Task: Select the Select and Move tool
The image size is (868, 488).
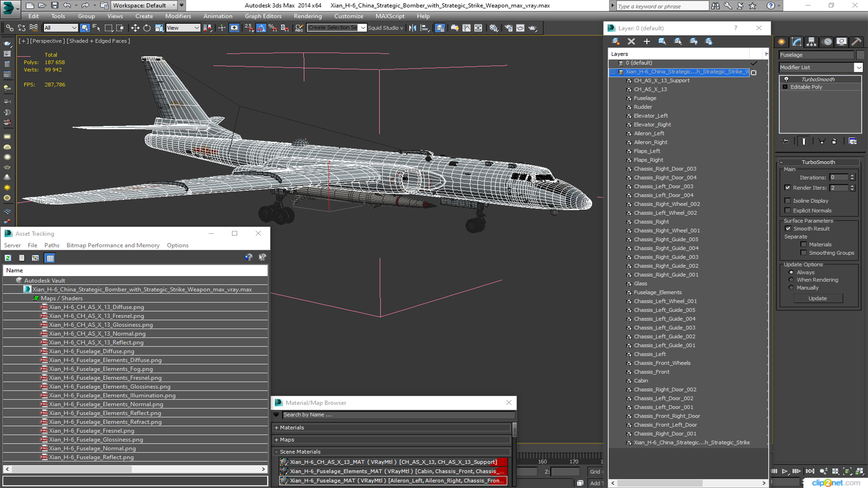Action: 135,28
